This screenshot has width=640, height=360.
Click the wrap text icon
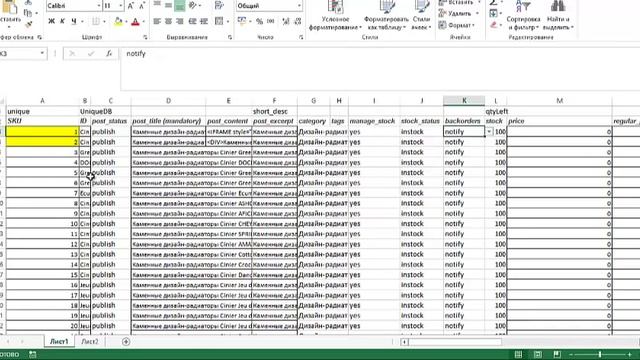tap(219, 5)
